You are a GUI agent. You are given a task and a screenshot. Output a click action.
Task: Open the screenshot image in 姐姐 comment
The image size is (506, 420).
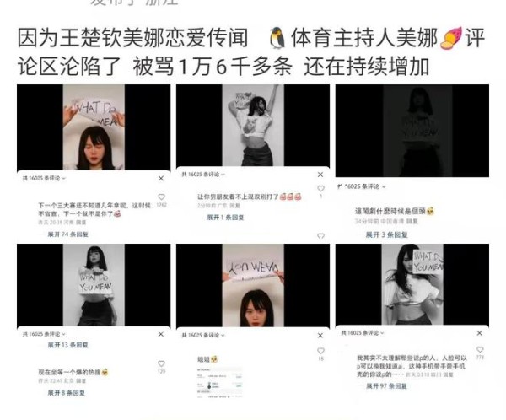(219, 382)
